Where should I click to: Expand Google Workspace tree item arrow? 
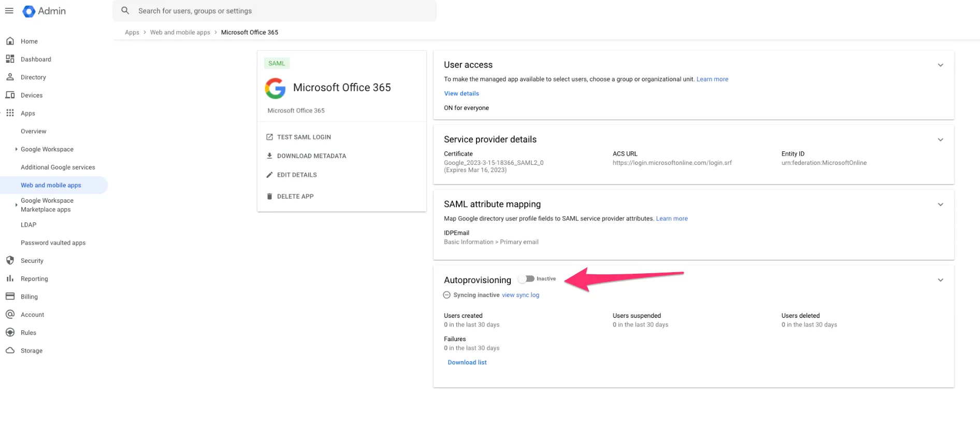(16, 149)
